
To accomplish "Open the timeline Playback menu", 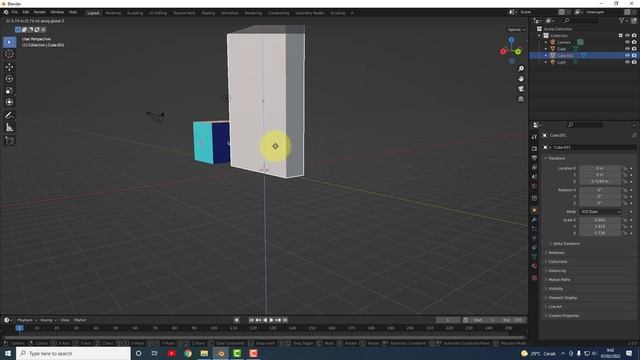I will pos(27,320).
